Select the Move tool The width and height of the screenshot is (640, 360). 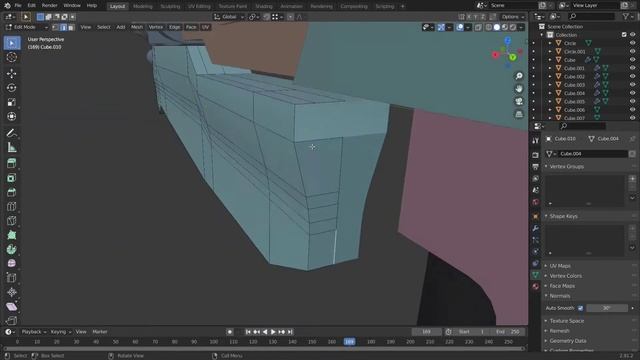(x=11, y=73)
